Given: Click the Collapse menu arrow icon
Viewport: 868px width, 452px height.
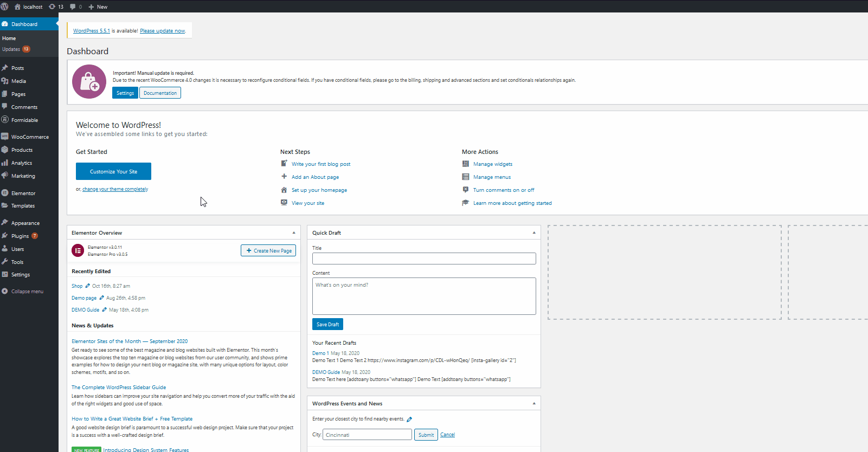Looking at the screenshot, I should click(x=5, y=291).
